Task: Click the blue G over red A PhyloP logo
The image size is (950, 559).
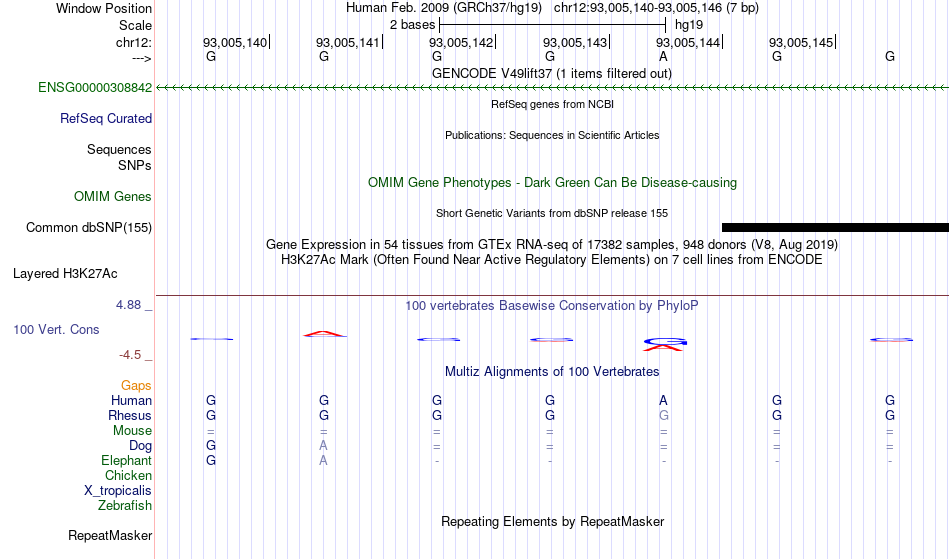Action: click(665, 345)
